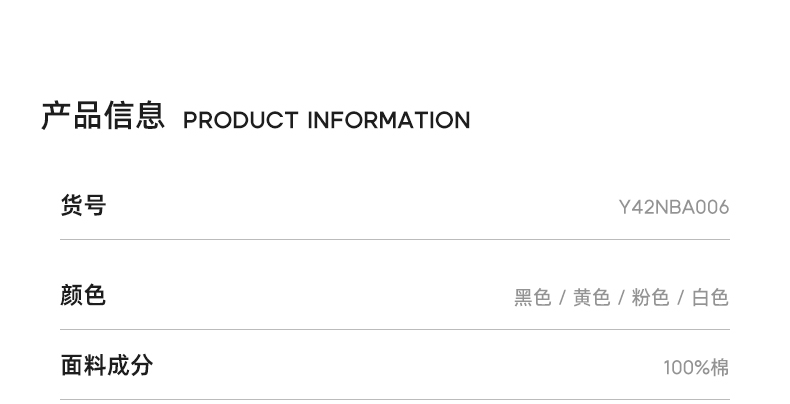Image resolution: width=790 pixels, height=404 pixels.
Task: Choose the 黄色 color option
Action: (591, 297)
